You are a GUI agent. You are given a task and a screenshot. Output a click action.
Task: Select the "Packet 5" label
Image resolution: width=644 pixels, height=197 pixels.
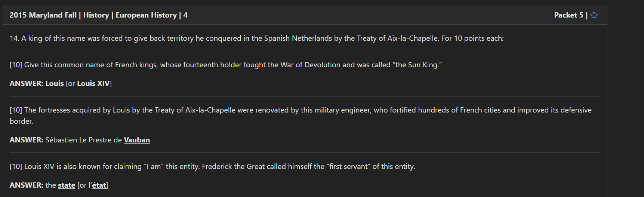click(x=568, y=15)
